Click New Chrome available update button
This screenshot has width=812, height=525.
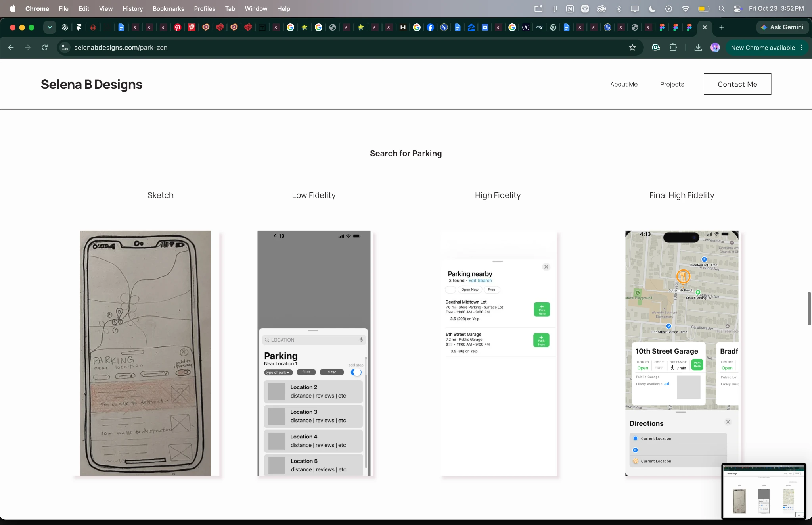767,48
